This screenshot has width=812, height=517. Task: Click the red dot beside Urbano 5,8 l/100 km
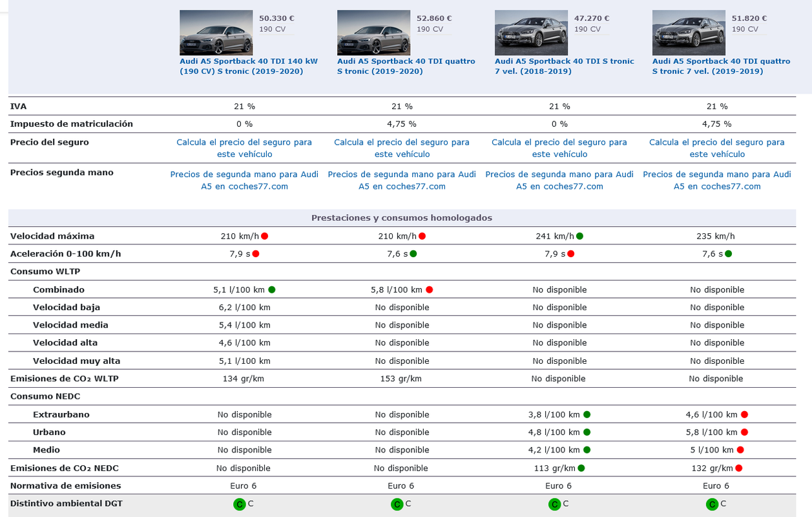(x=744, y=432)
